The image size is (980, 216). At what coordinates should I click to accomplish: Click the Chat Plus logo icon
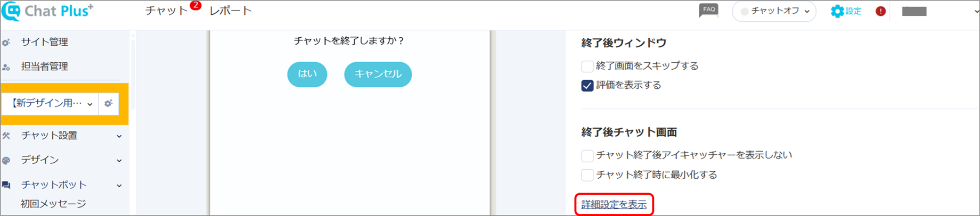(x=12, y=11)
